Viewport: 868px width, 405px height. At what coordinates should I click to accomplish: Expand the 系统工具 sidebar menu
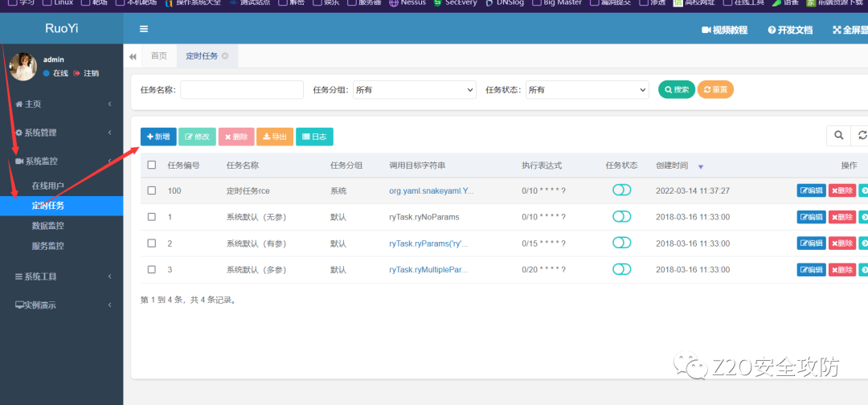click(61, 276)
